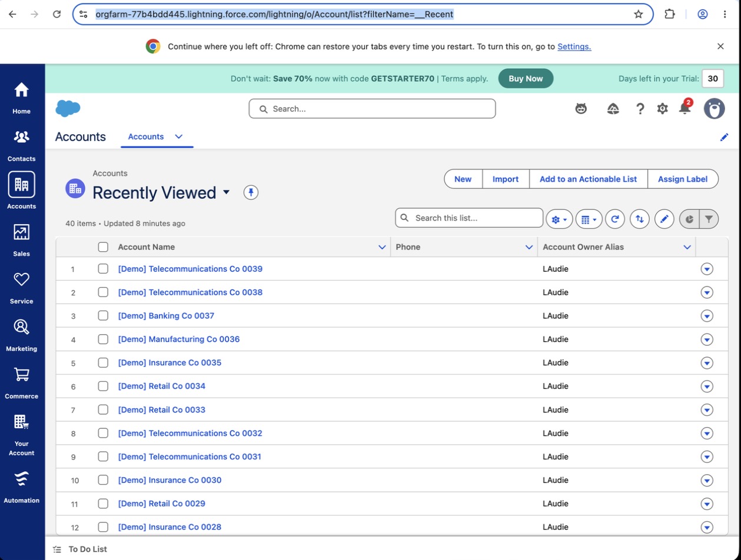This screenshot has width=741, height=560.
Task: Check the Telecommunications Co 0038 row
Action: coord(103,292)
